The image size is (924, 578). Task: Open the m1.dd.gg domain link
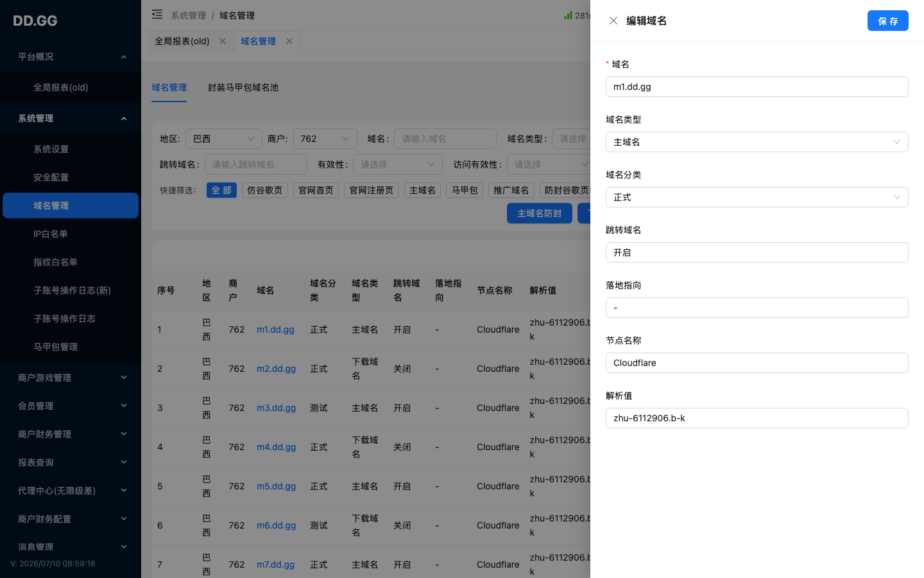click(275, 329)
